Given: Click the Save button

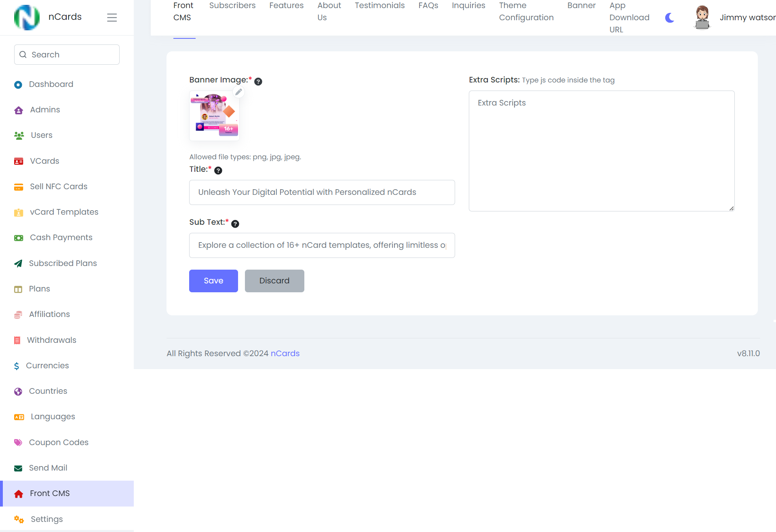Looking at the screenshot, I should point(213,281).
